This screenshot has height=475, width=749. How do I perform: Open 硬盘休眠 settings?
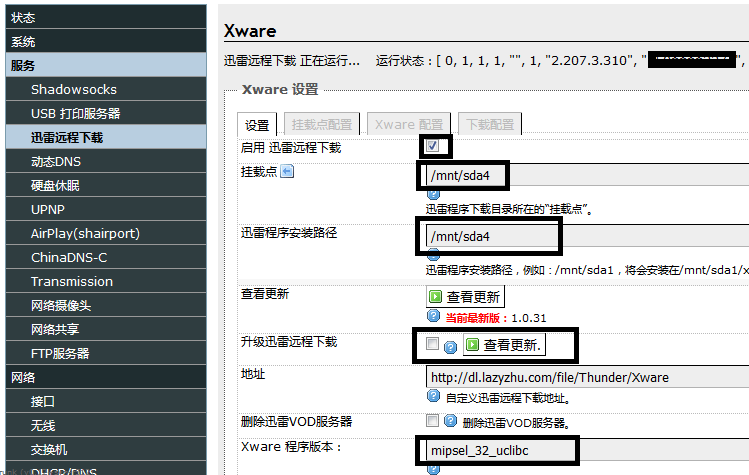[106, 185]
